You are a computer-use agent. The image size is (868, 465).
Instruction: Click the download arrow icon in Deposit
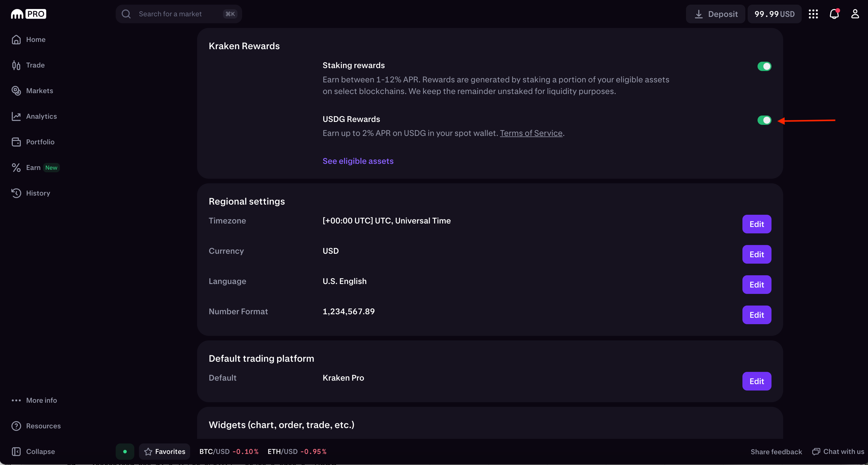[x=699, y=14]
